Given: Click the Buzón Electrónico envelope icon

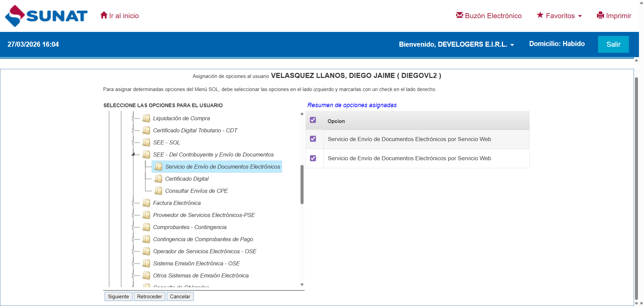Looking at the screenshot, I should tap(459, 15).
